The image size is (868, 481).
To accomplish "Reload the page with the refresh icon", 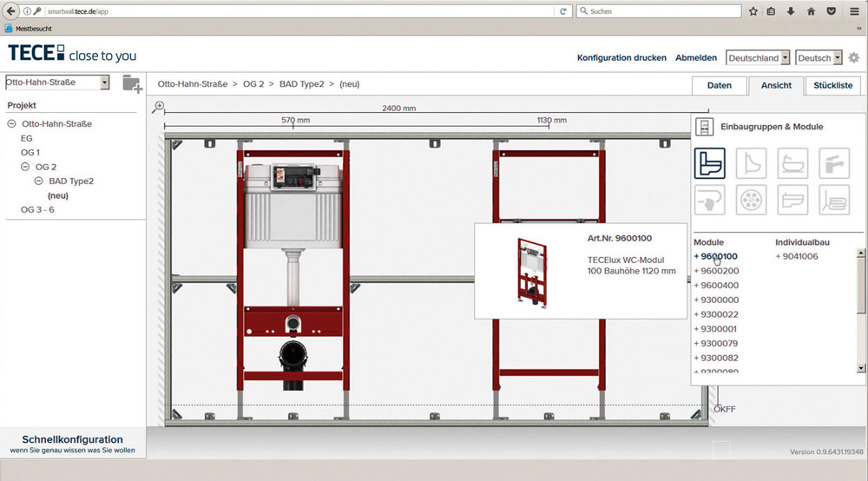I will (x=563, y=11).
